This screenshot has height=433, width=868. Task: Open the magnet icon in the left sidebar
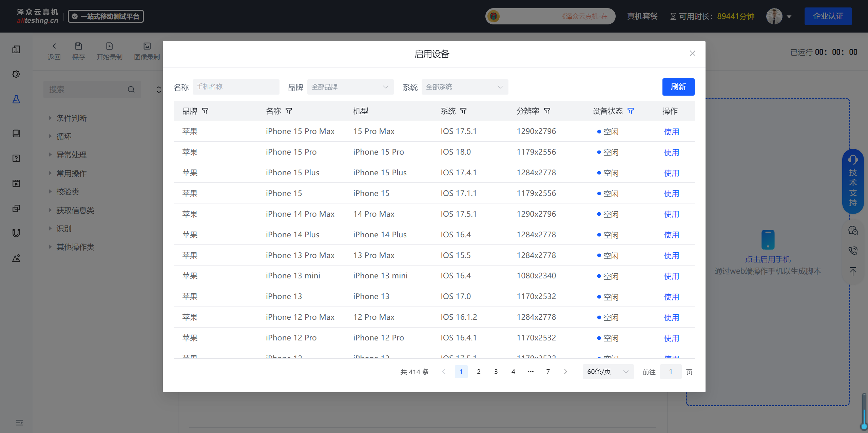[x=16, y=233]
